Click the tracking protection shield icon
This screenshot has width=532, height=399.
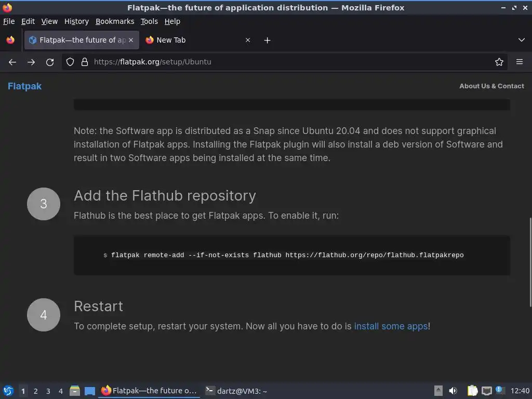70,62
